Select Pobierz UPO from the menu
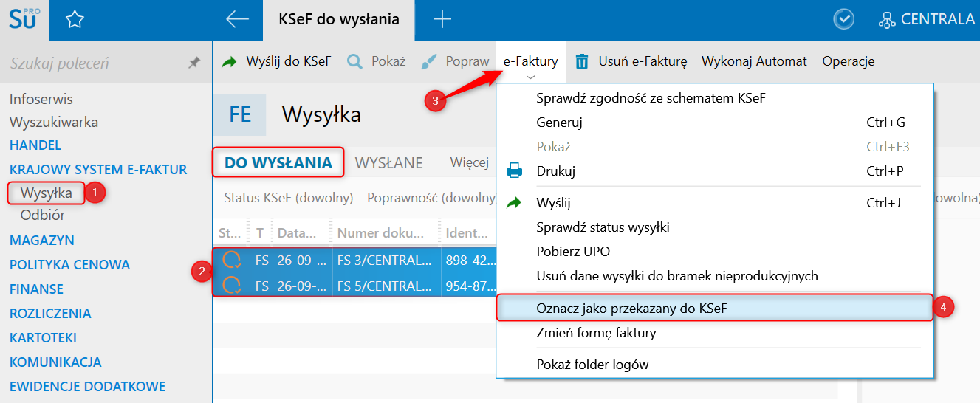This screenshot has height=403, width=980. tap(573, 252)
